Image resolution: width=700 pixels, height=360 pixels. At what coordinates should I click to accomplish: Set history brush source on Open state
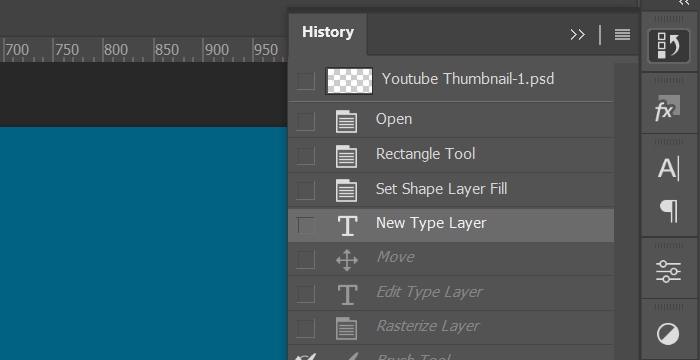point(305,121)
